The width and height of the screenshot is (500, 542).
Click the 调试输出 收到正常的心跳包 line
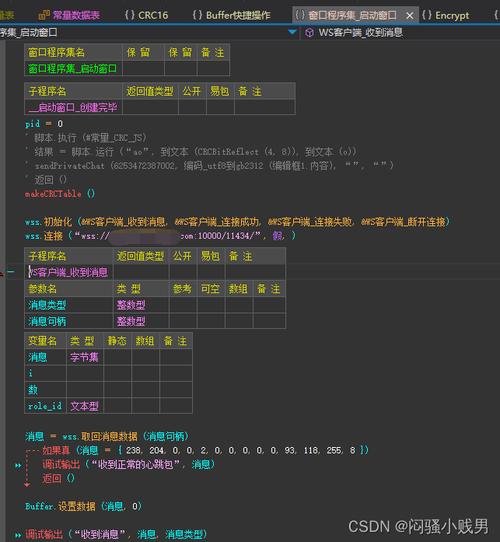tap(129, 465)
